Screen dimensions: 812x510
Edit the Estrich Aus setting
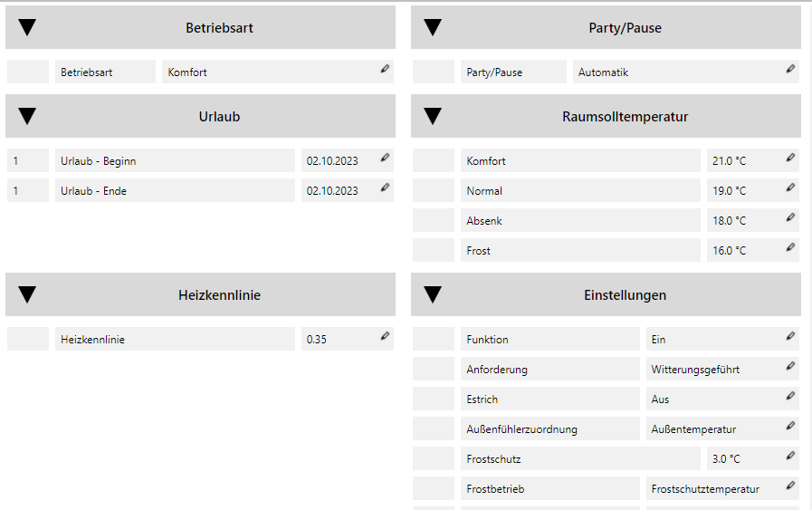coord(790,396)
